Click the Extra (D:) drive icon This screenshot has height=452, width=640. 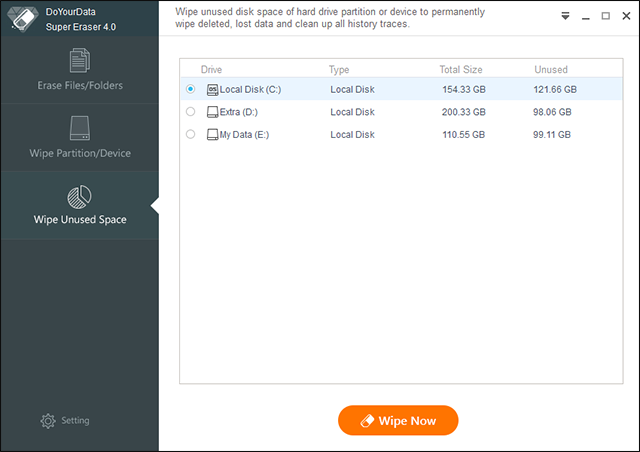pyautogui.click(x=212, y=112)
